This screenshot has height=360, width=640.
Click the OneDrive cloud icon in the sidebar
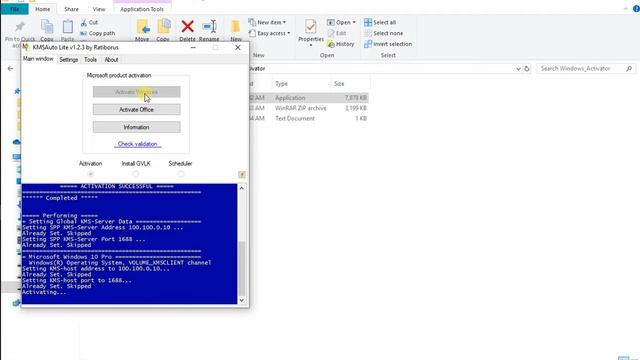(x=17, y=142)
